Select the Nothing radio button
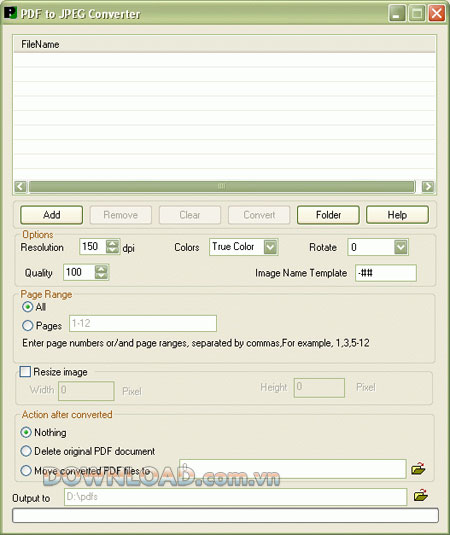450x535 pixels. coord(26,433)
